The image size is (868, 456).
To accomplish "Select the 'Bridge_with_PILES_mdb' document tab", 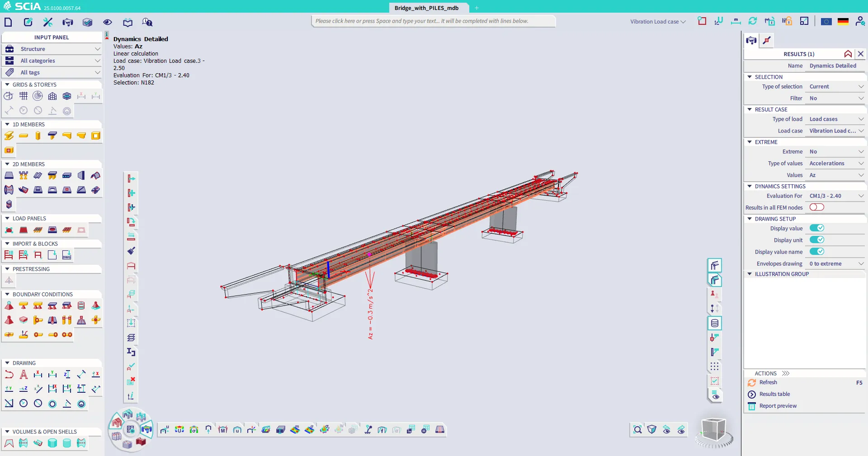I will [x=426, y=8].
